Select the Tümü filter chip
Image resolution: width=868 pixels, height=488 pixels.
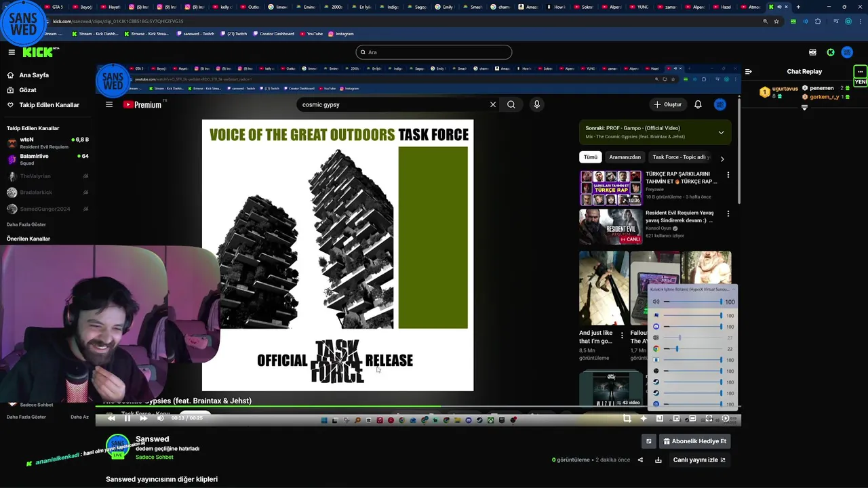tap(591, 157)
